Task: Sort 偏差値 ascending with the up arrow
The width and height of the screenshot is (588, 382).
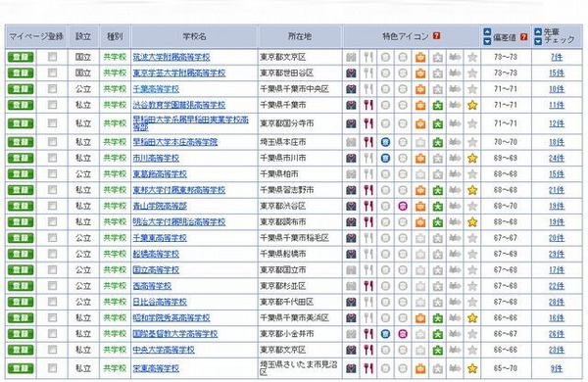Action: [487, 32]
